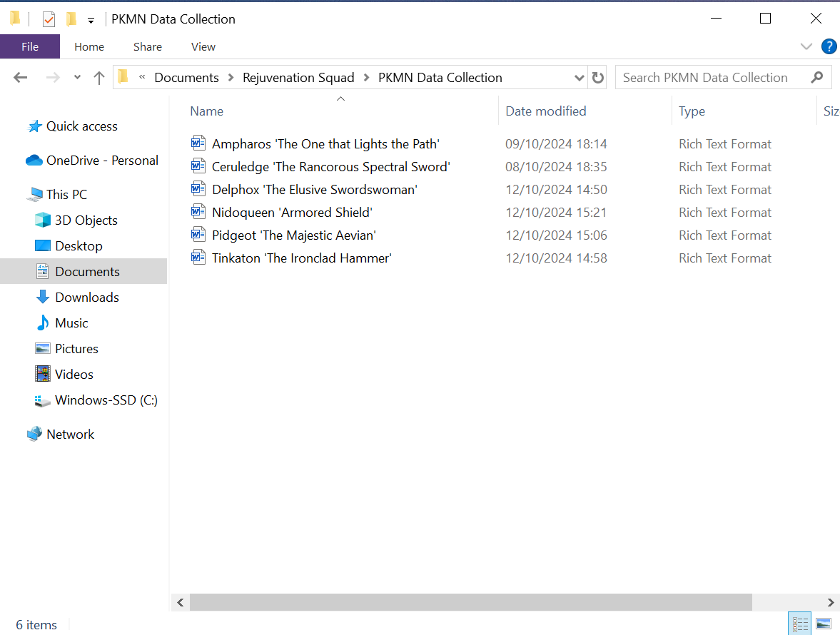Click the Properties quick access toolbar icon
The height and width of the screenshot is (635, 840).
coord(49,19)
